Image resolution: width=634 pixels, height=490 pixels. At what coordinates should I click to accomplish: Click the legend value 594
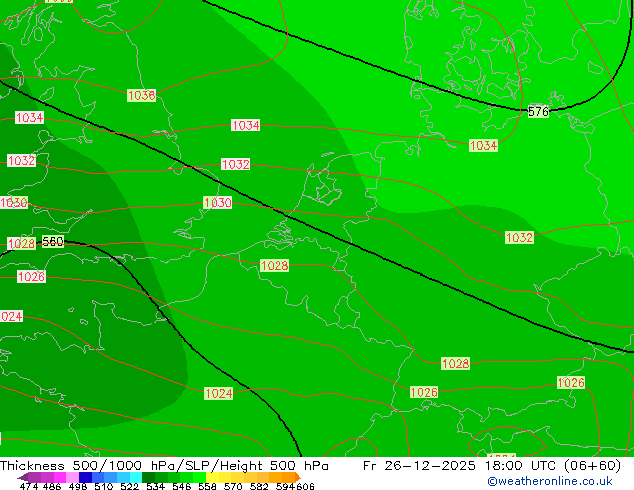coord(285,486)
